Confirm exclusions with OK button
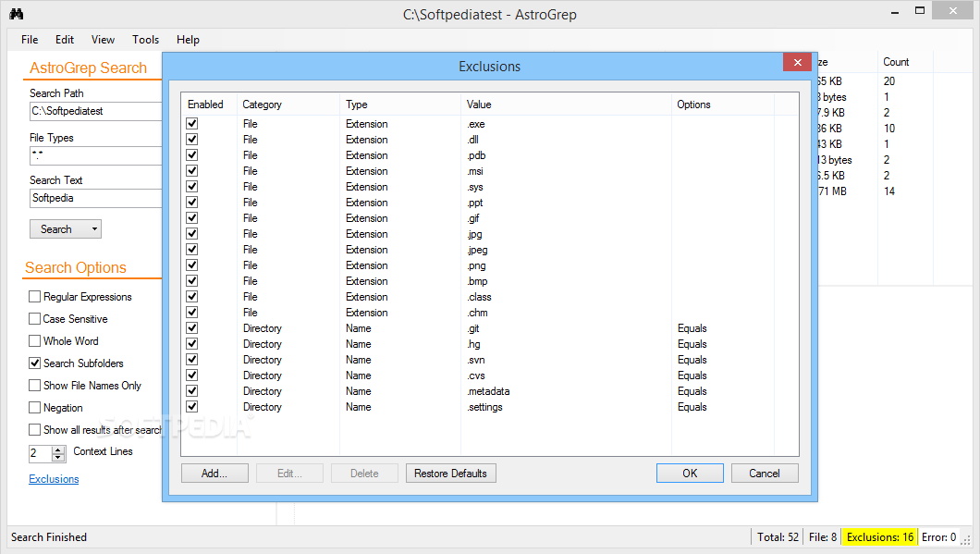980x554 pixels. [690, 474]
